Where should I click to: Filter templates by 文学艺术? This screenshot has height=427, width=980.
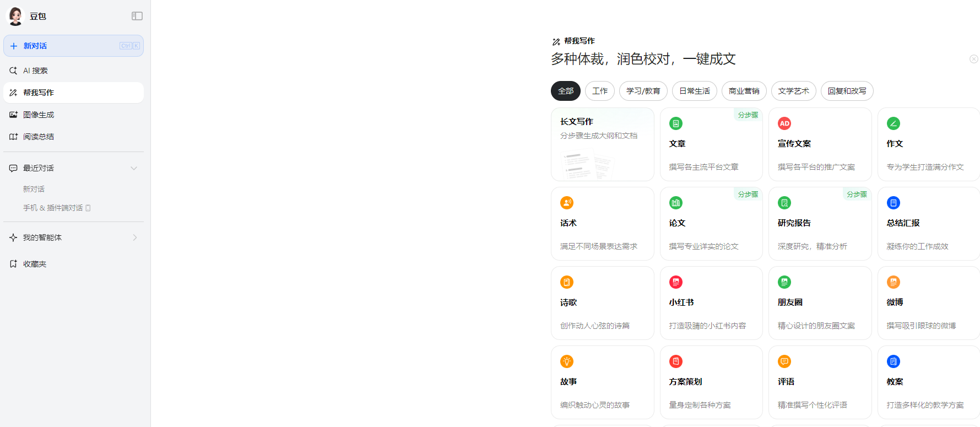click(793, 91)
